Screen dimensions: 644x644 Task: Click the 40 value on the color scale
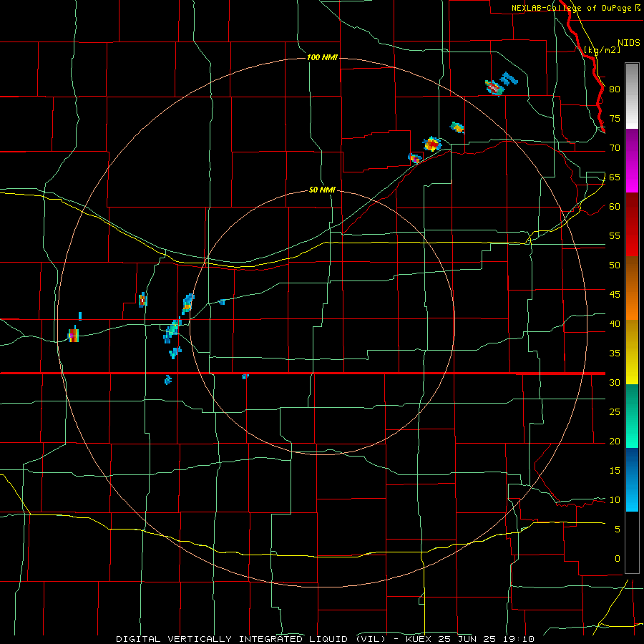[x=615, y=323]
